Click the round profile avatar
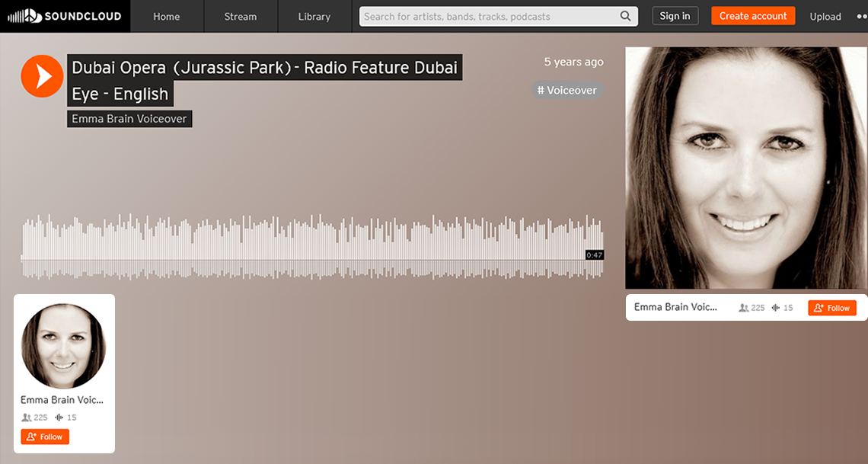This screenshot has width=868, height=464. click(63, 345)
